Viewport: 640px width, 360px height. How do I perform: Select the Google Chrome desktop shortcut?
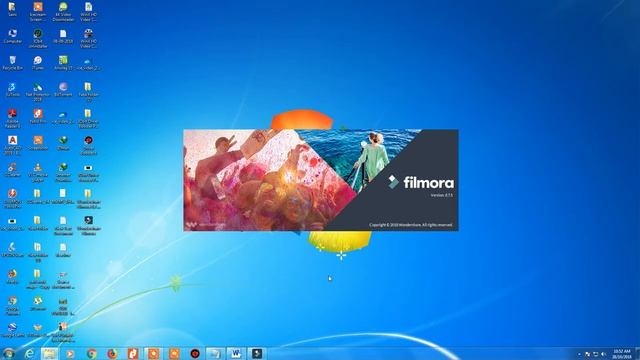coord(12,306)
